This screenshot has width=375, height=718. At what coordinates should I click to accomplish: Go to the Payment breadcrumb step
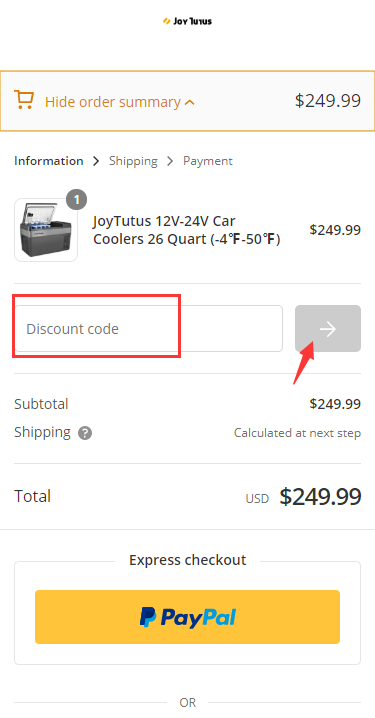coord(208,161)
